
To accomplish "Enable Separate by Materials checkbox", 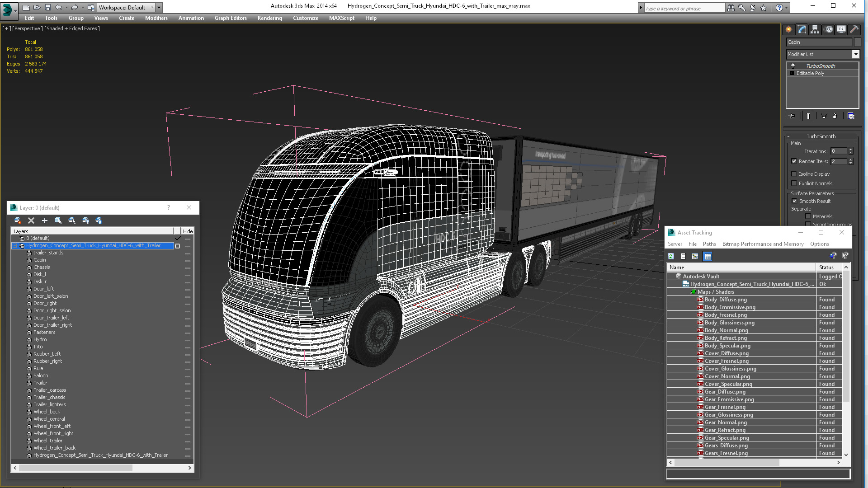I will tap(808, 216).
